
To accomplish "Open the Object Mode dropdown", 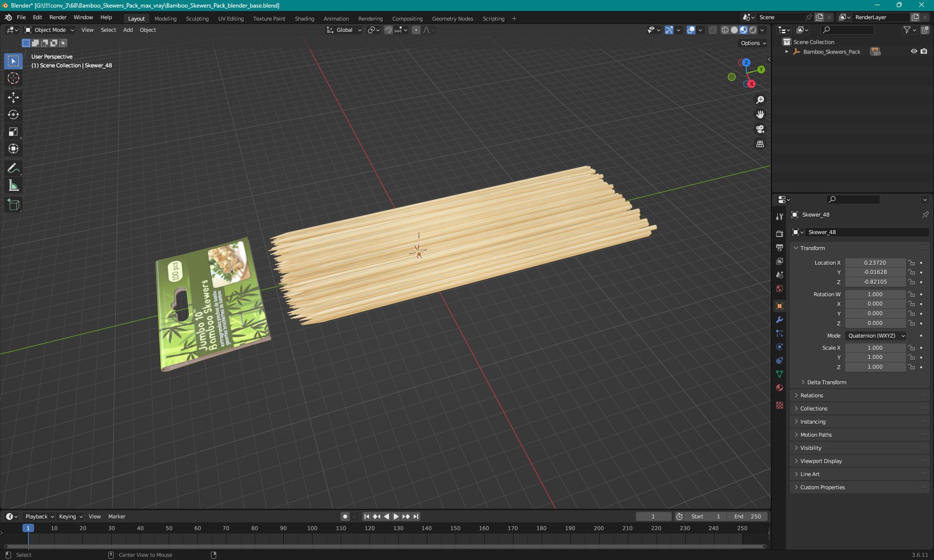I will [x=49, y=30].
